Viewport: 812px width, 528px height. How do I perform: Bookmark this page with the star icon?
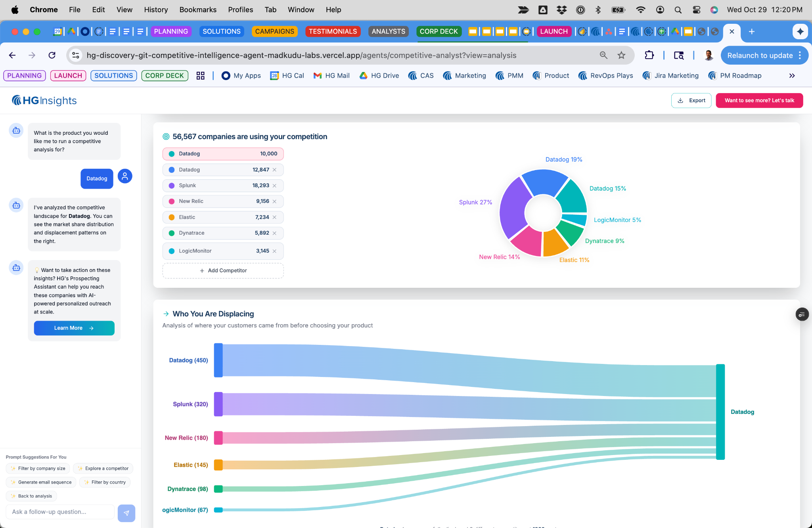621,55
